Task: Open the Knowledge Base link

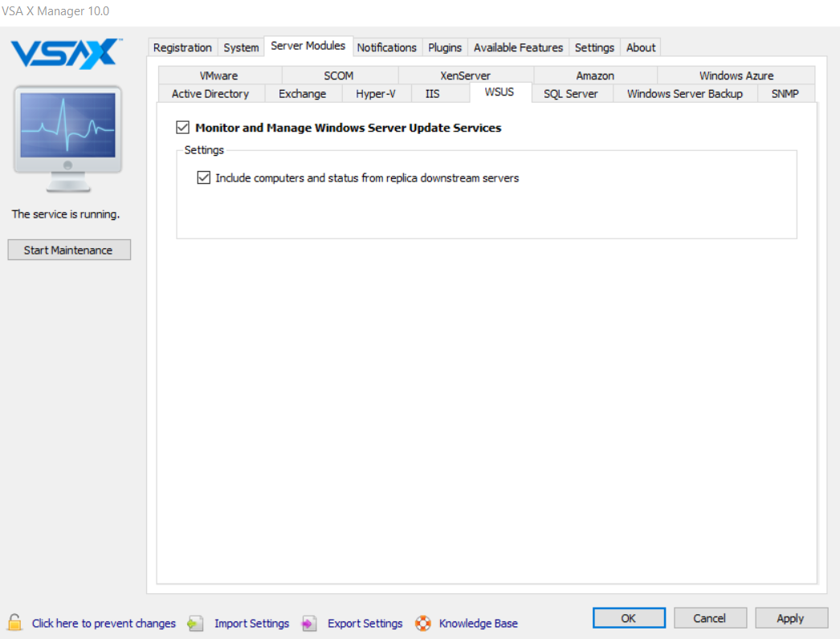Action: tap(479, 624)
